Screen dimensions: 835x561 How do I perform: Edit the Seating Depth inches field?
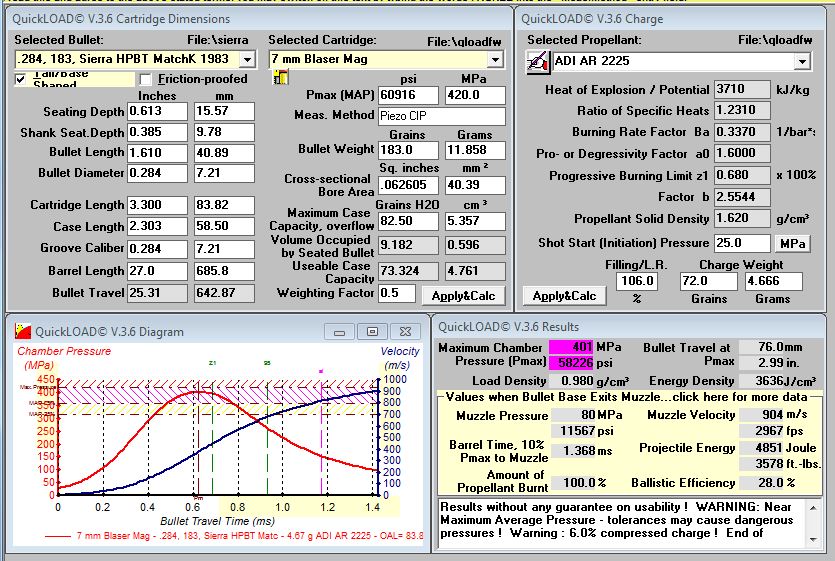[x=157, y=111]
